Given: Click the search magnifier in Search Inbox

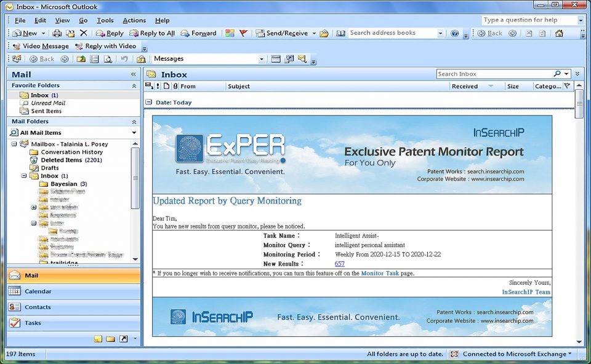Looking at the screenshot, I should [x=557, y=74].
